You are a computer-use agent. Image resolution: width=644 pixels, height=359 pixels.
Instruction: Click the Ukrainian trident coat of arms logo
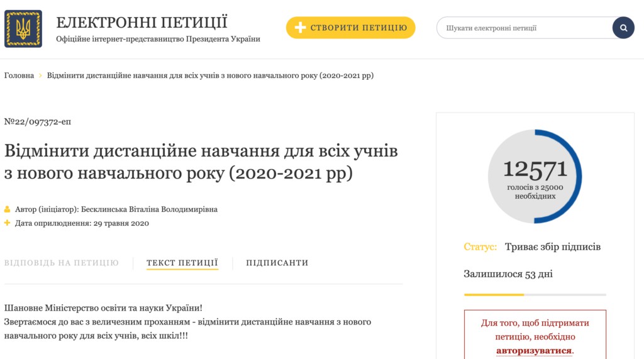pyautogui.click(x=23, y=29)
